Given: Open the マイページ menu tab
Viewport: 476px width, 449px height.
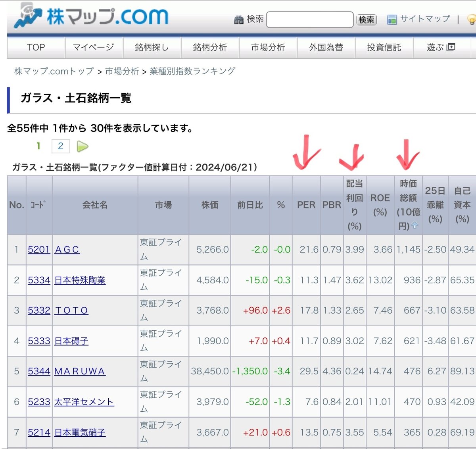Looking at the screenshot, I should tap(94, 48).
